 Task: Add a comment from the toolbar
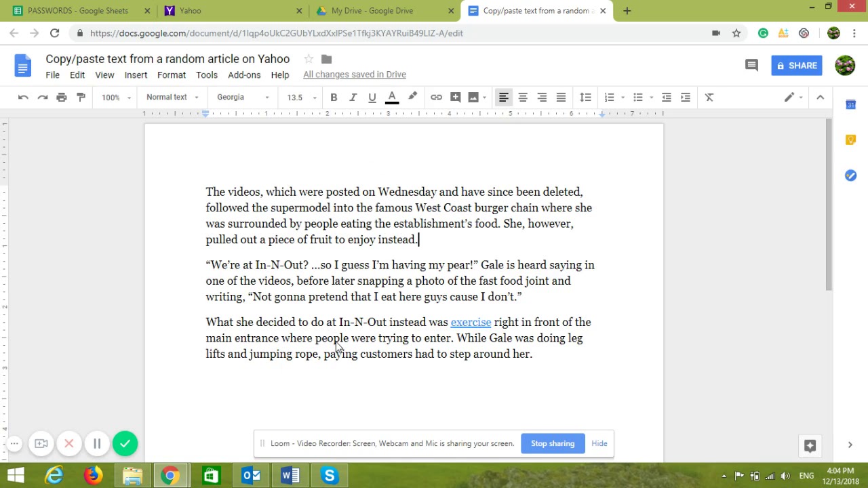pyautogui.click(x=455, y=98)
